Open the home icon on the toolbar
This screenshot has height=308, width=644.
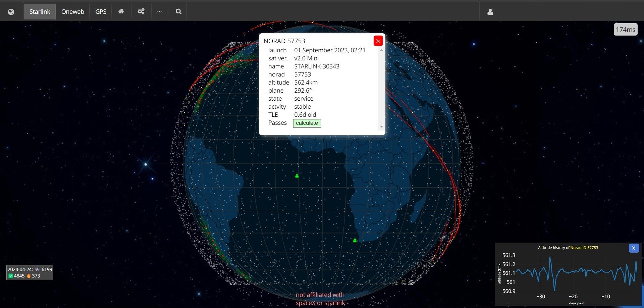tap(121, 11)
